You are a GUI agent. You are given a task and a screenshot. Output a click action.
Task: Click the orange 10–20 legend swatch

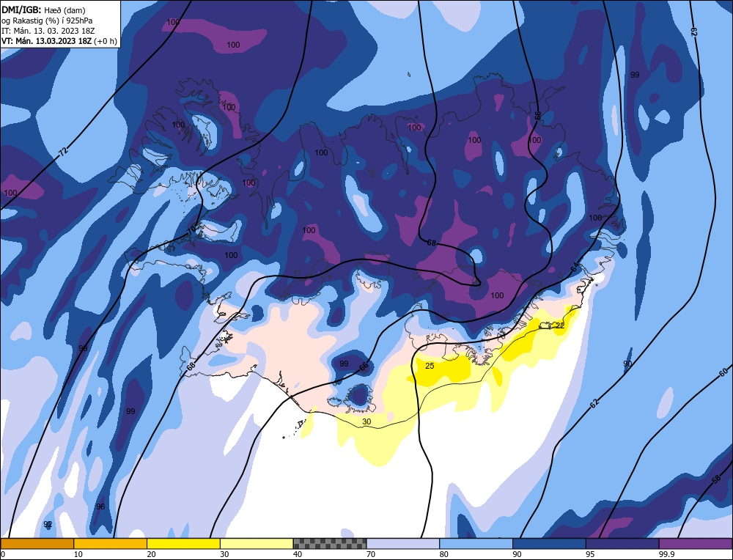coord(111,543)
